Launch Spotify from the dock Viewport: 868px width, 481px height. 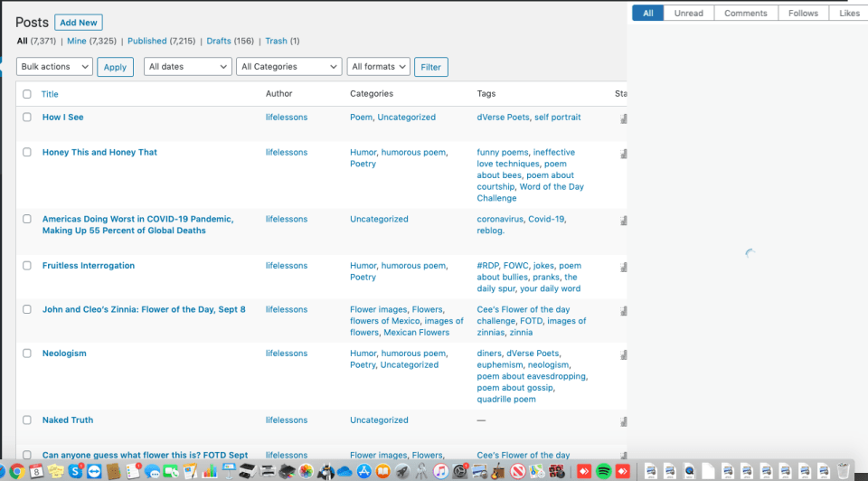604,471
